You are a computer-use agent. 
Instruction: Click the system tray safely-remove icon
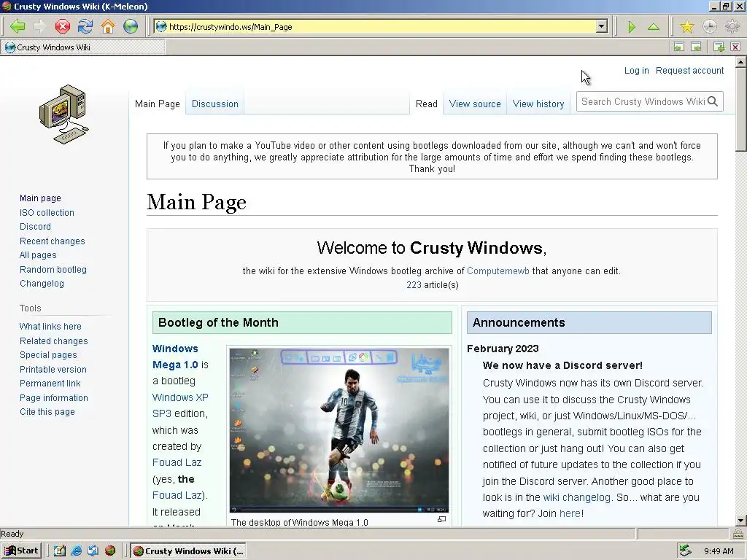click(686, 551)
